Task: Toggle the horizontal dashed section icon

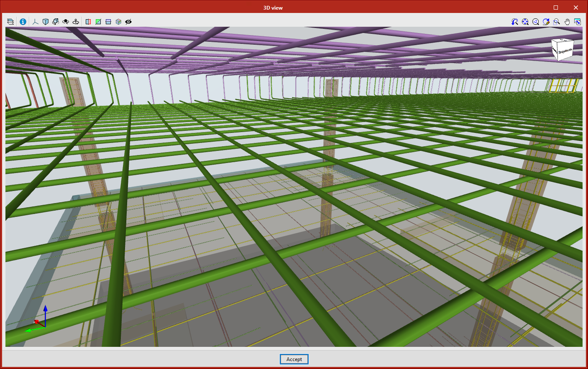Action: (x=108, y=22)
